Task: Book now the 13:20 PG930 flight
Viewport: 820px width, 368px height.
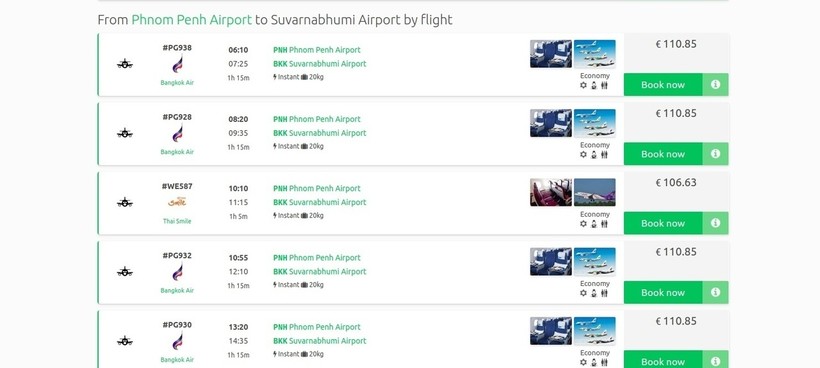Action: 663,360
